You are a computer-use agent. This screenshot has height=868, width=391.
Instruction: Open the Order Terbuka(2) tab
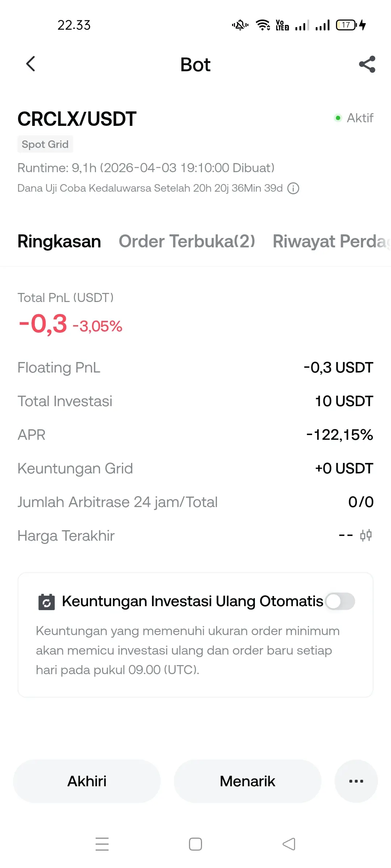(187, 241)
